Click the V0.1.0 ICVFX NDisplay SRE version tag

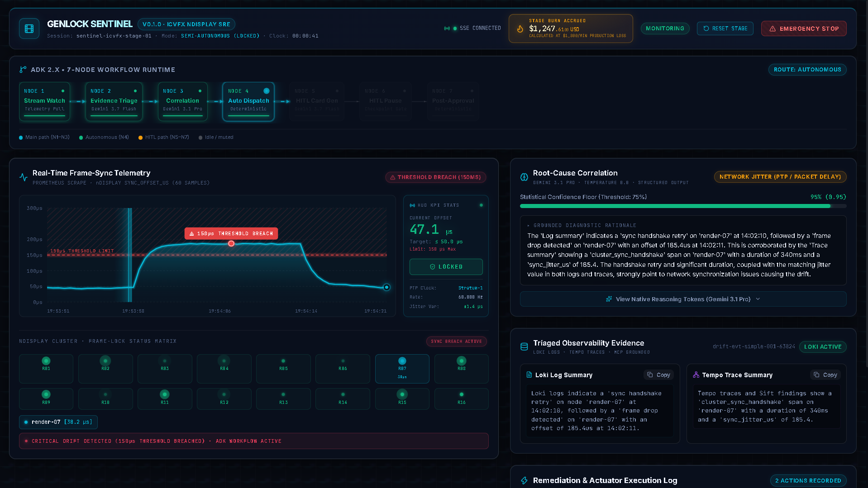(x=186, y=24)
